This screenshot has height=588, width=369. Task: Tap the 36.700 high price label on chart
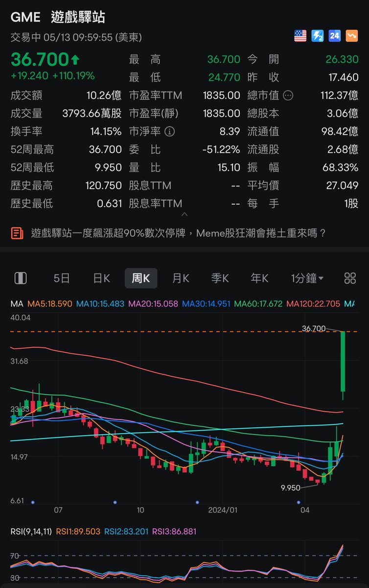tap(314, 329)
